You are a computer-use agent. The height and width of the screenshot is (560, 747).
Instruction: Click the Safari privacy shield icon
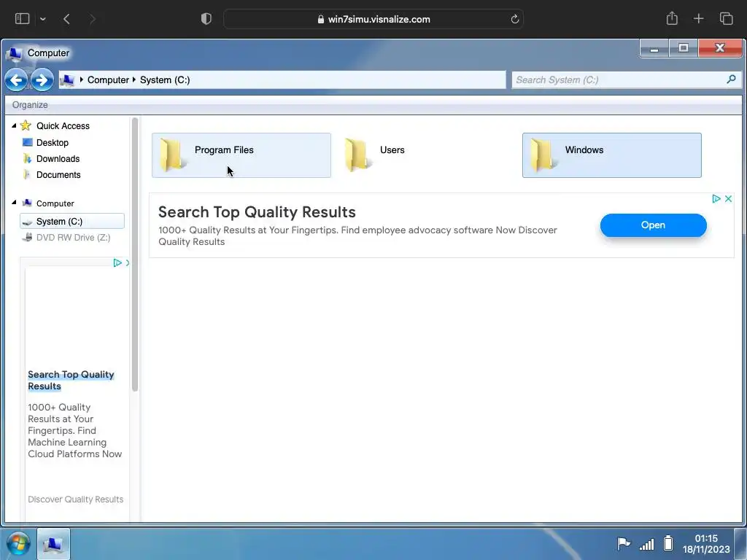coord(206,19)
